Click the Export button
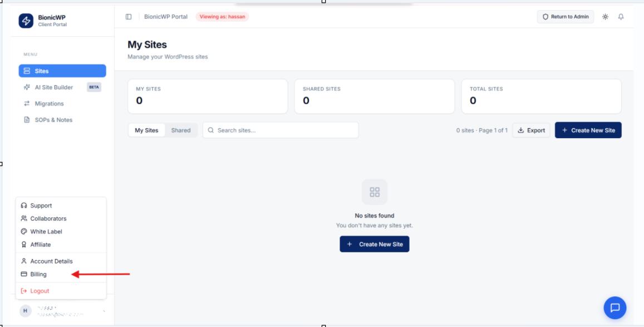 click(531, 130)
